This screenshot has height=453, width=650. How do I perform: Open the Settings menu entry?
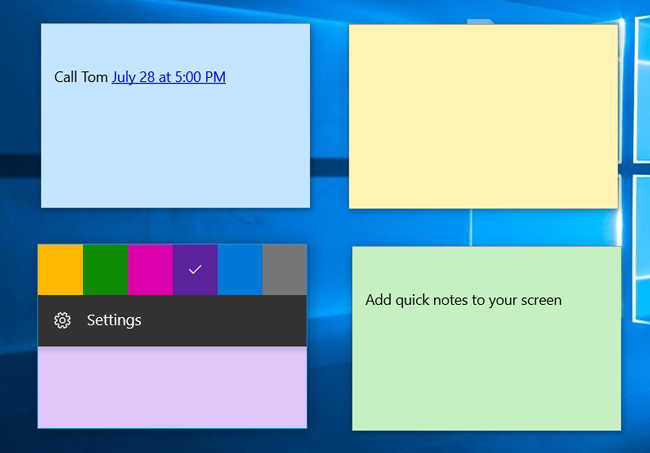click(114, 321)
